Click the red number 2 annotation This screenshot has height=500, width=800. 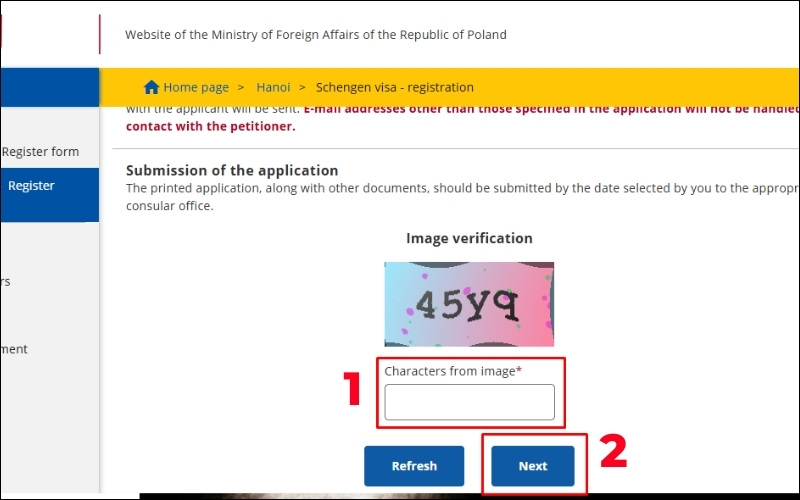612,451
